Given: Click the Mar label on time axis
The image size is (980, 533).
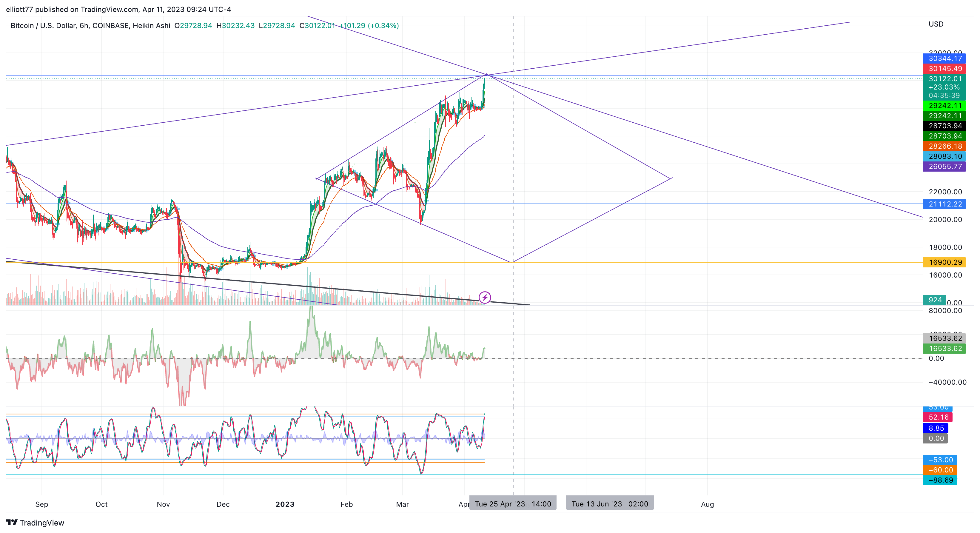Looking at the screenshot, I should coord(403,504).
